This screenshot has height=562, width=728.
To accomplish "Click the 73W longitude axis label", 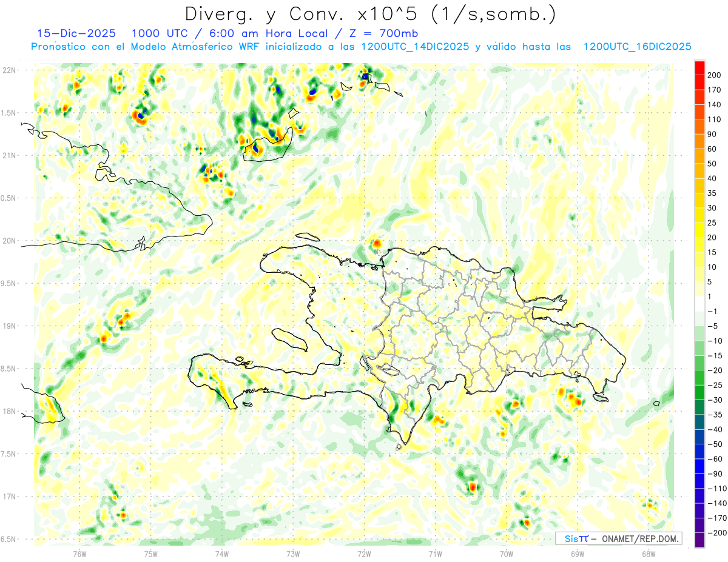I will (293, 554).
